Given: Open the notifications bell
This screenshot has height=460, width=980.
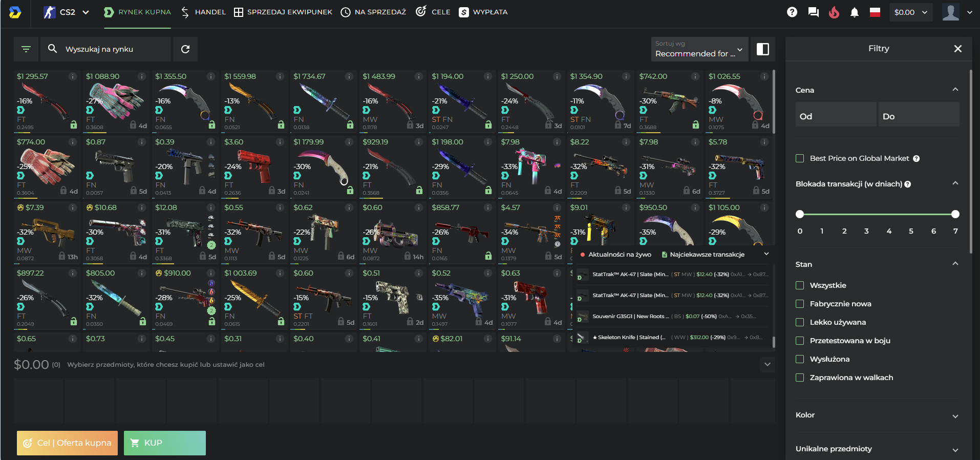Looking at the screenshot, I should pos(854,12).
